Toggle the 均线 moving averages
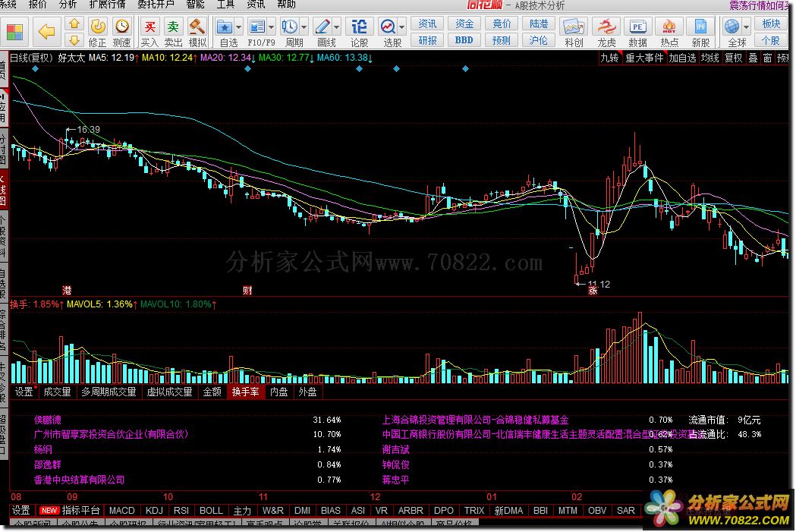The width and height of the screenshot is (796, 532). (710, 58)
